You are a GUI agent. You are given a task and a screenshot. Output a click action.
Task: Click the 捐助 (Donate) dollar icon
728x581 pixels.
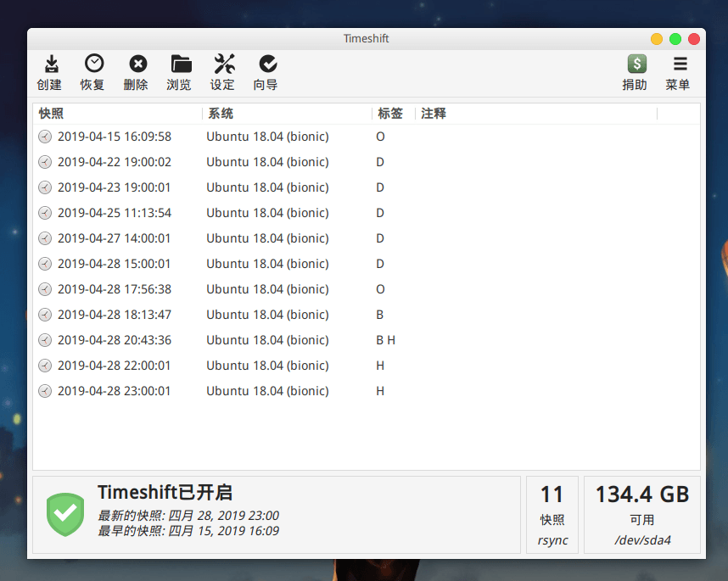pyautogui.click(x=637, y=64)
